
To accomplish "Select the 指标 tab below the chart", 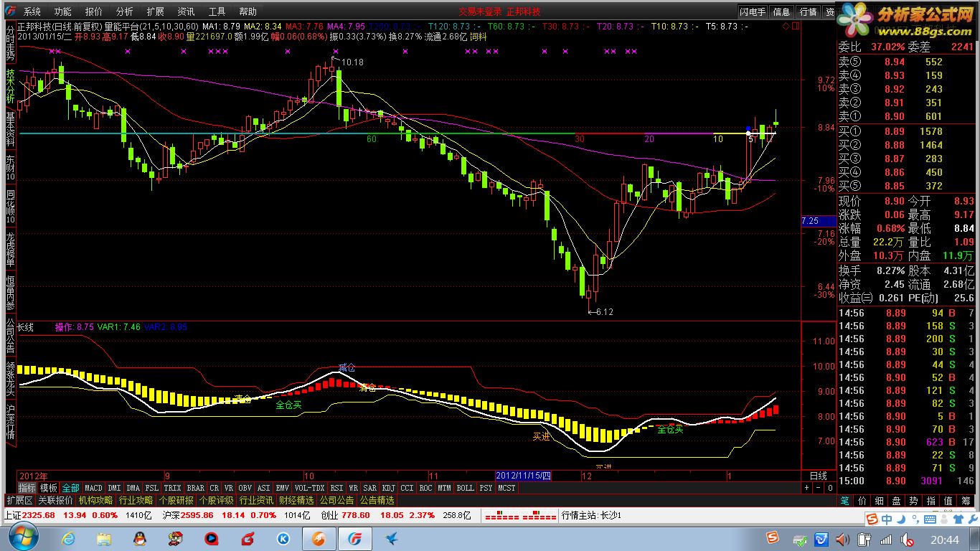I will 27,488.
